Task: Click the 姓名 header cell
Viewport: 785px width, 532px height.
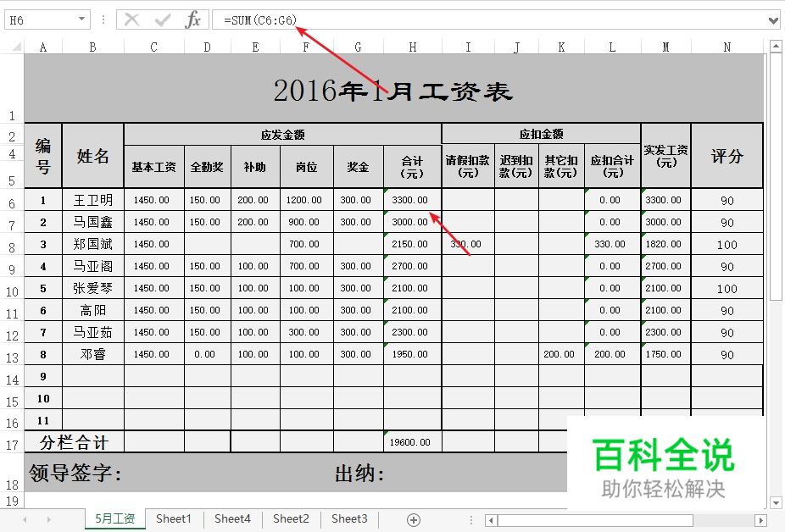Action: click(92, 156)
